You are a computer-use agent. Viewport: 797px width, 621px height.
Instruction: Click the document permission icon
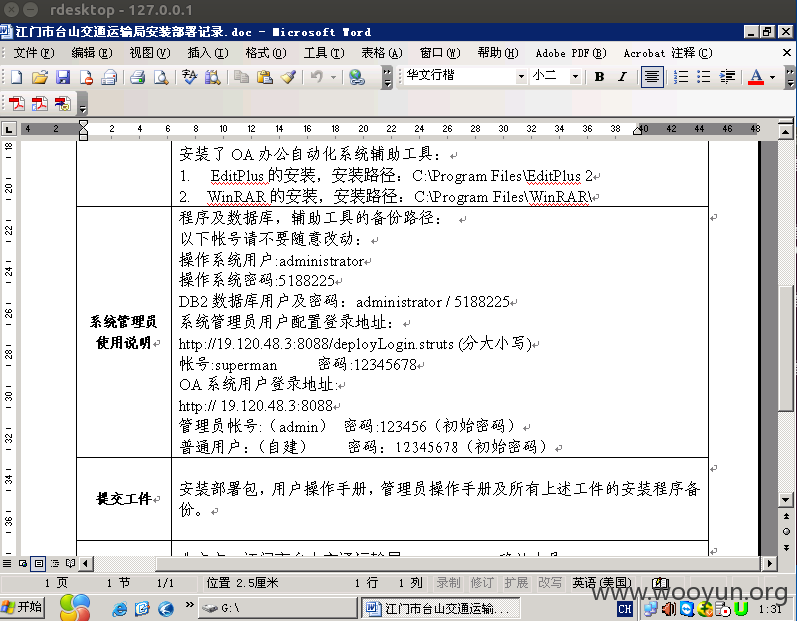[x=86, y=77]
